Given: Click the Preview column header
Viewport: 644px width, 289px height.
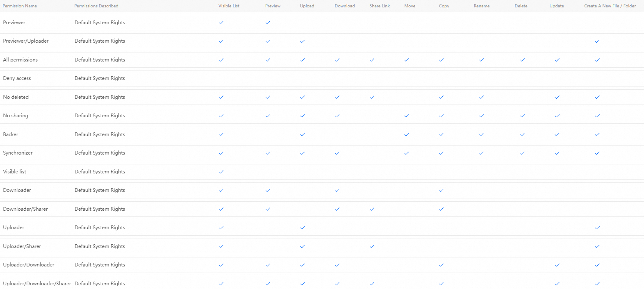Looking at the screenshot, I should click(273, 6).
